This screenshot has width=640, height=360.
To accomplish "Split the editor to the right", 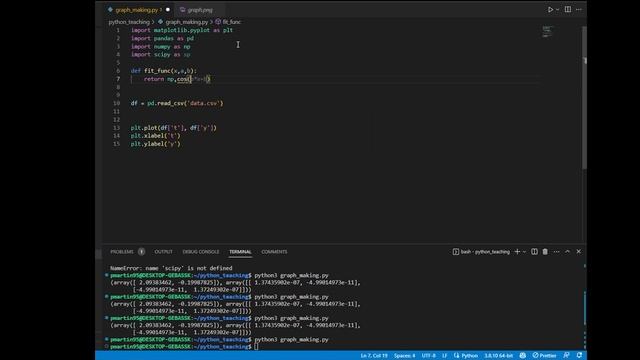I will click(x=568, y=9).
